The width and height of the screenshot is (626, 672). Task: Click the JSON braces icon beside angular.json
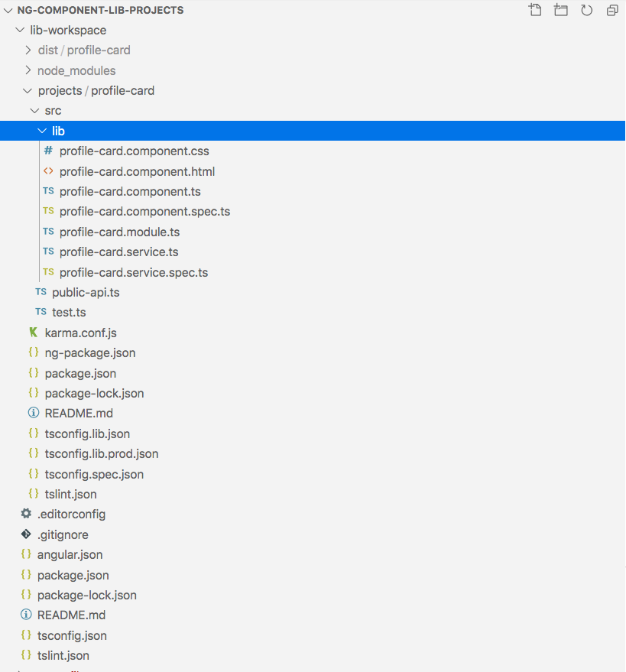(x=26, y=554)
